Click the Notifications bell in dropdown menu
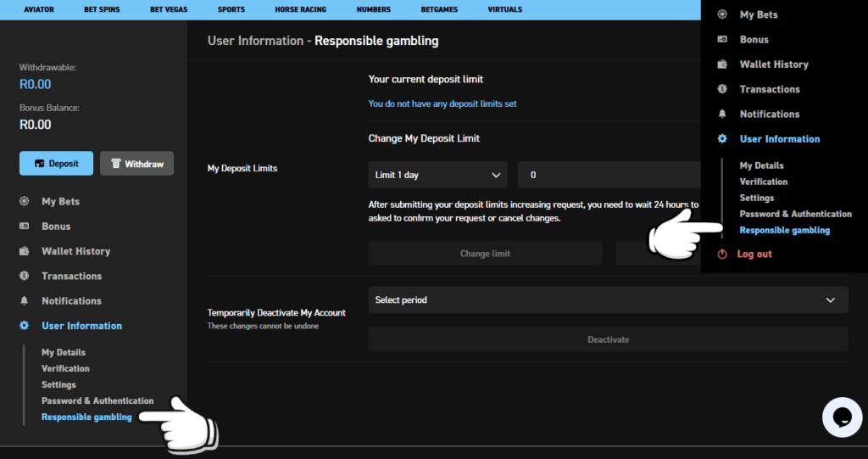This screenshot has width=868, height=459. pyautogui.click(x=722, y=114)
